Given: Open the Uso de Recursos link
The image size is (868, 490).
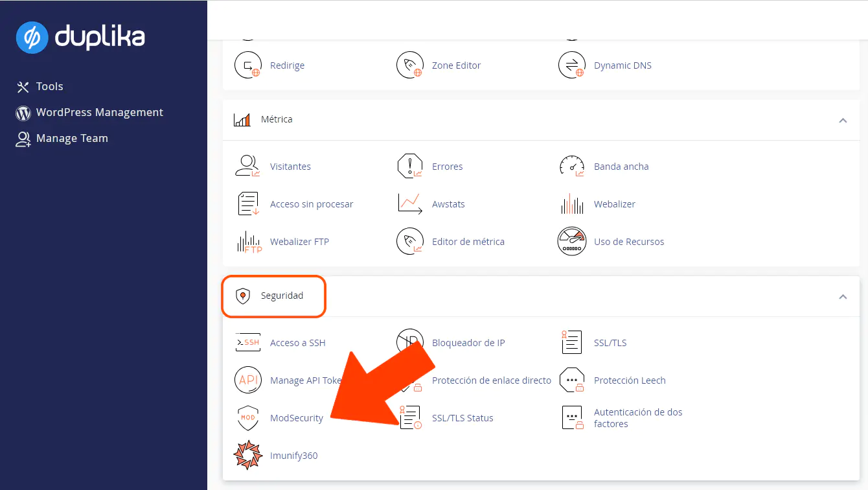Looking at the screenshot, I should tap(629, 241).
